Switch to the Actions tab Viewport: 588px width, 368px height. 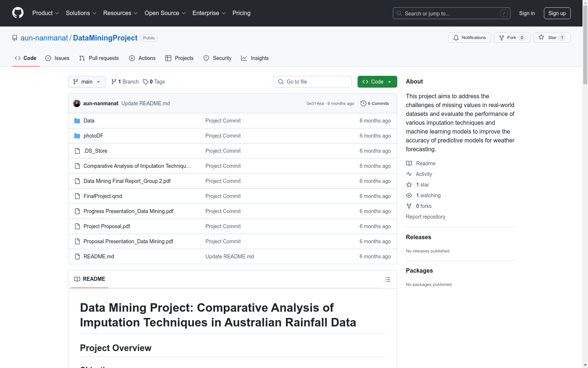[x=142, y=58]
